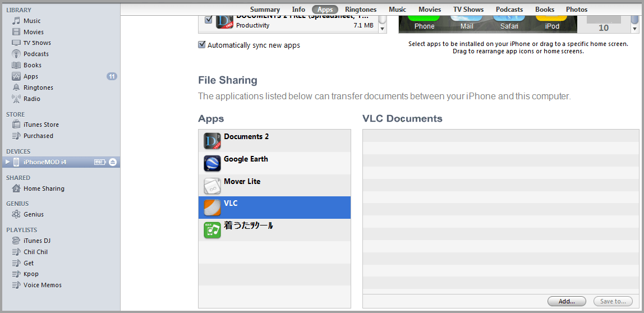Viewport: 644px width, 313px height.
Task: Select the Documents 2 app icon in File Sharing
Action: tap(213, 141)
